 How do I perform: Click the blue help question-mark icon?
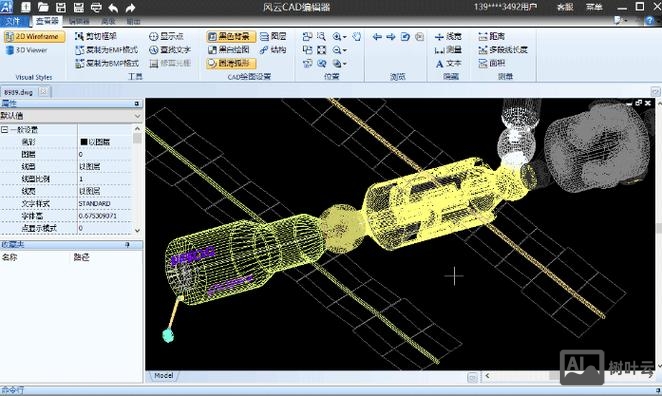point(650,21)
